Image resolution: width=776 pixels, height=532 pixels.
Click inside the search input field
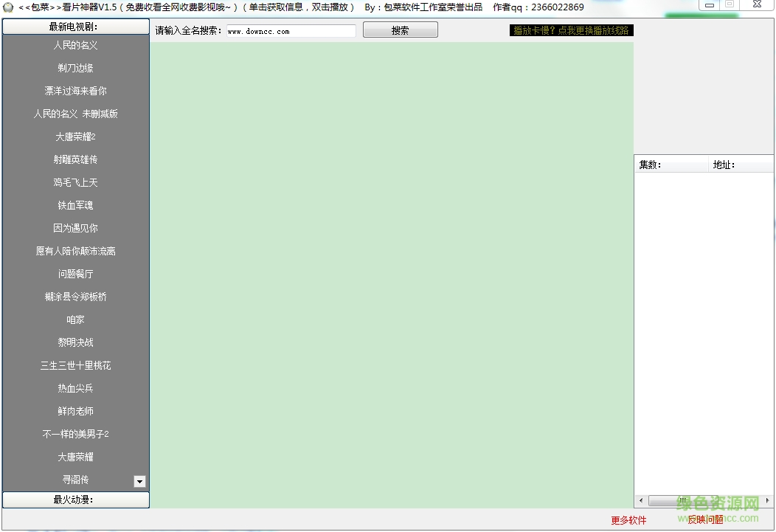[290, 30]
